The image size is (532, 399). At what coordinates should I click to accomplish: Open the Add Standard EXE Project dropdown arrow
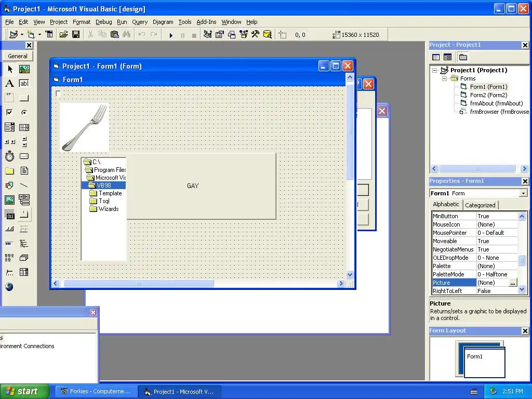pyautogui.click(x=22, y=35)
